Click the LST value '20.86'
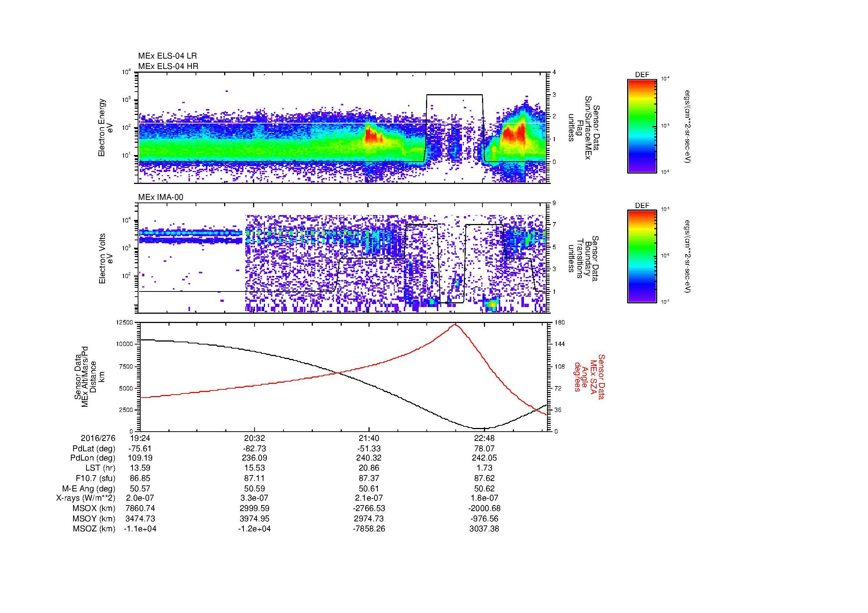This screenshot has width=868, height=613. click(369, 468)
